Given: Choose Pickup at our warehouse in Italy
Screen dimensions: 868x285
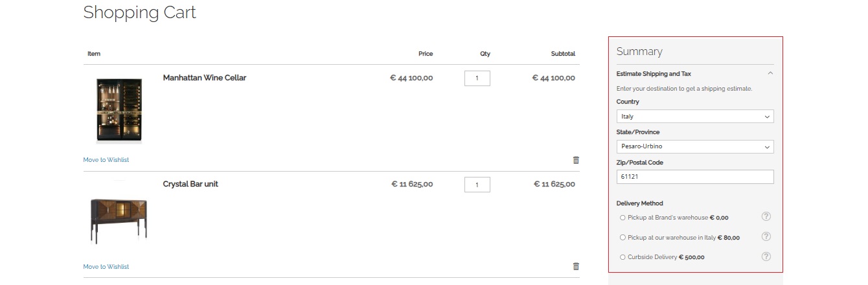Looking at the screenshot, I should (x=622, y=238).
